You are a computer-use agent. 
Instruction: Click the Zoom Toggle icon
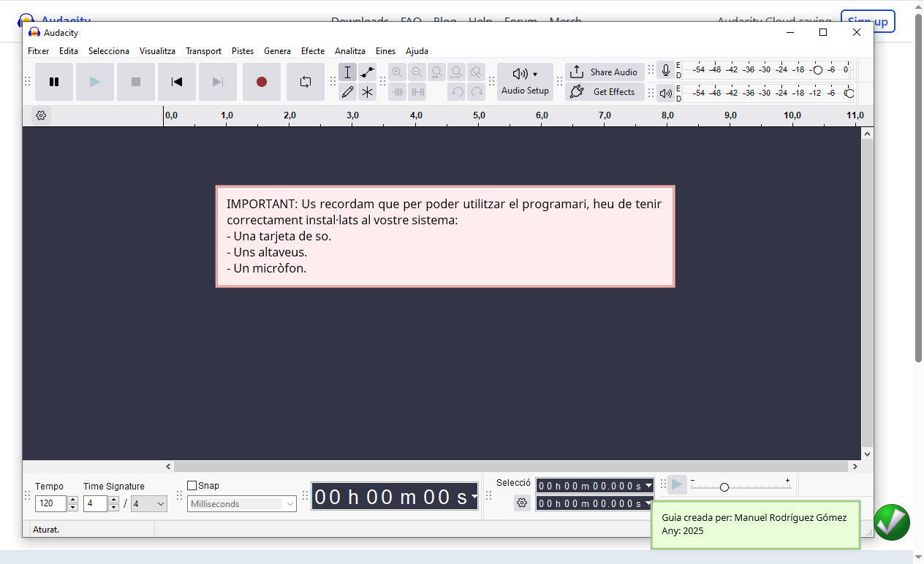[x=476, y=72]
